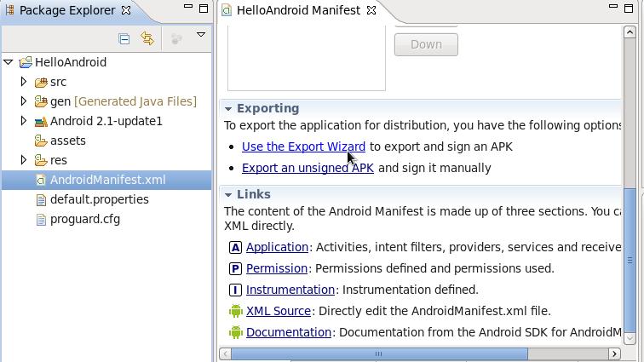Click the res folder icon
The width and height of the screenshot is (644, 362).
pos(41,160)
